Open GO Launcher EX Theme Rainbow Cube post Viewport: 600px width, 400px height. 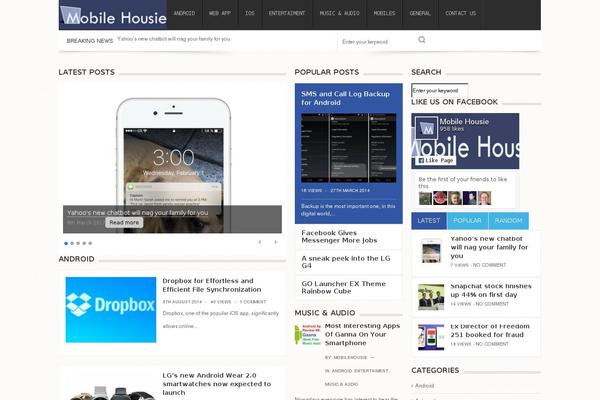344,287
